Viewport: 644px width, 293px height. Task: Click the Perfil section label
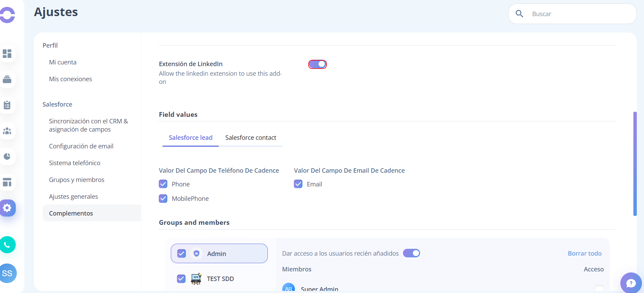[x=50, y=46]
